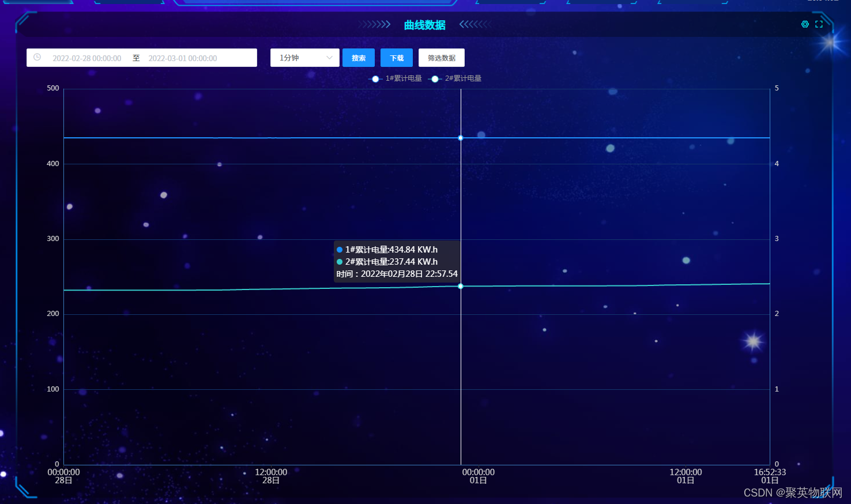Image resolution: width=851 pixels, height=504 pixels.
Task: Click right y-axis value 4
Action: (777, 164)
